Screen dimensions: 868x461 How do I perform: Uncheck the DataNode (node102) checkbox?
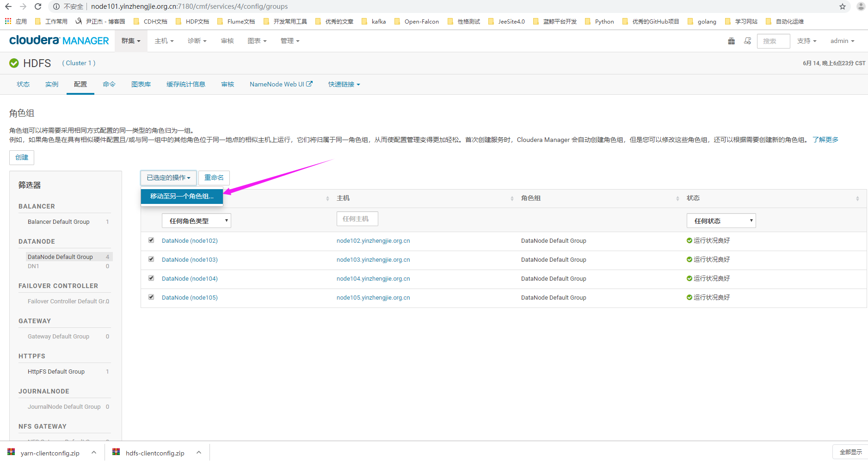pyautogui.click(x=151, y=240)
